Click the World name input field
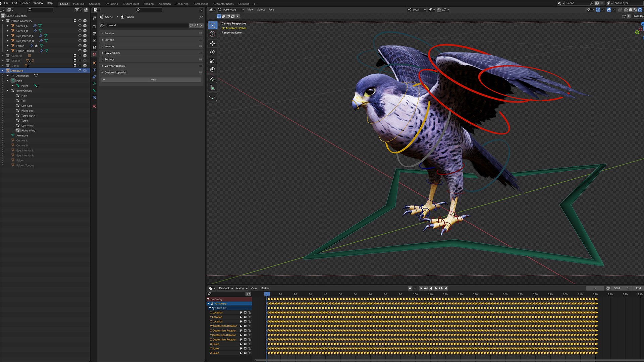644x362 pixels. tap(148, 25)
